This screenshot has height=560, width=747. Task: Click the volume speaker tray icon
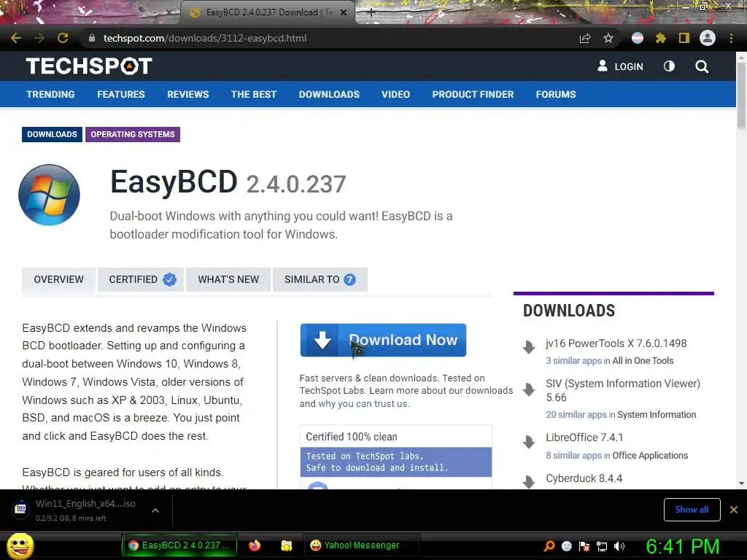coord(619,546)
